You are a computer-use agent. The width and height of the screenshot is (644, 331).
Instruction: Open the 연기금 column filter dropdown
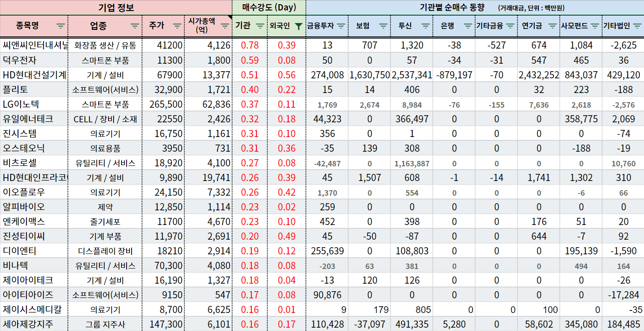pyautogui.click(x=553, y=26)
